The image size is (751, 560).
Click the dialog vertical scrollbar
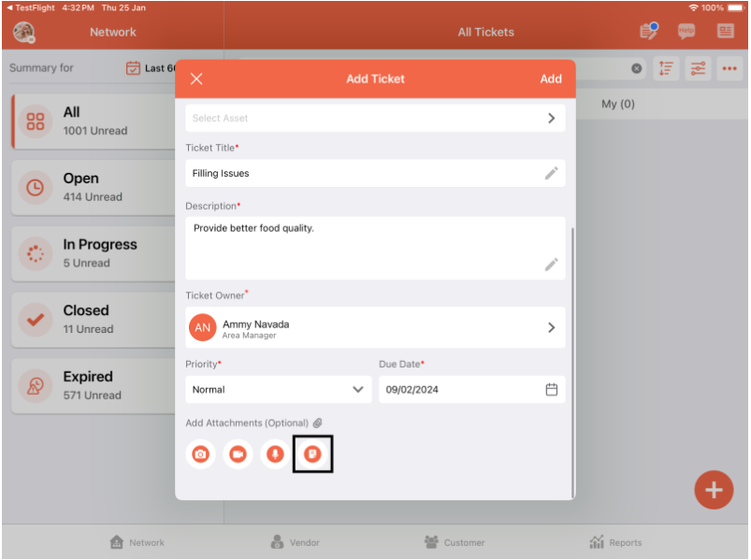pos(572,363)
